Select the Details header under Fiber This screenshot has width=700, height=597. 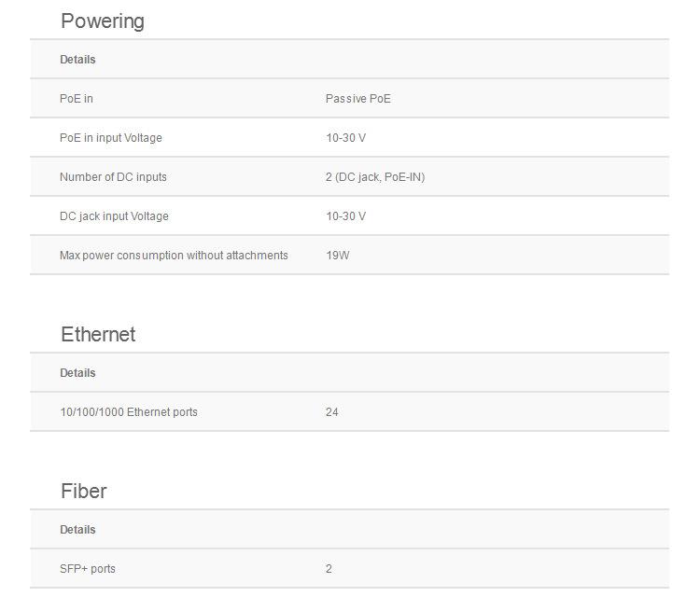point(77,529)
